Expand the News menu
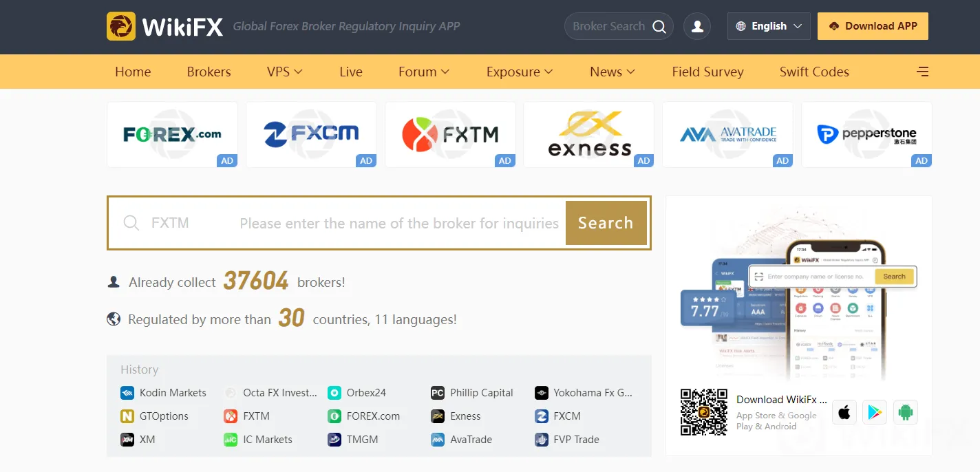980x472 pixels. [x=612, y=72]
